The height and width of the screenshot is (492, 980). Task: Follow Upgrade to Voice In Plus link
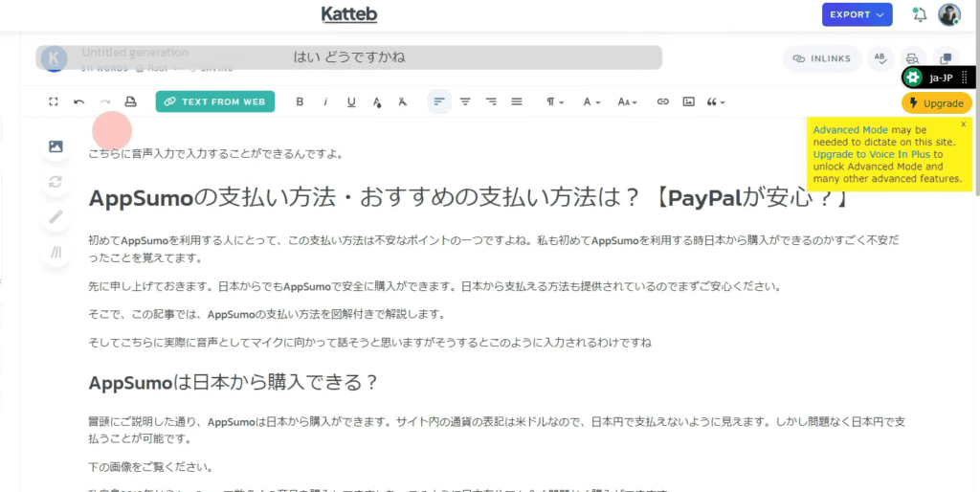point(872,154)
